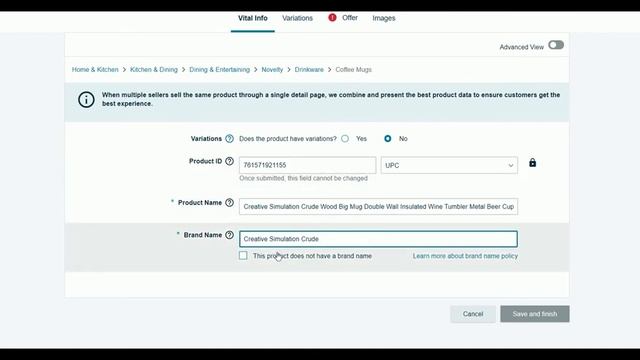640x360 pixels.
Task: Switch to the Vital Info tab
Action: (253, 18)
